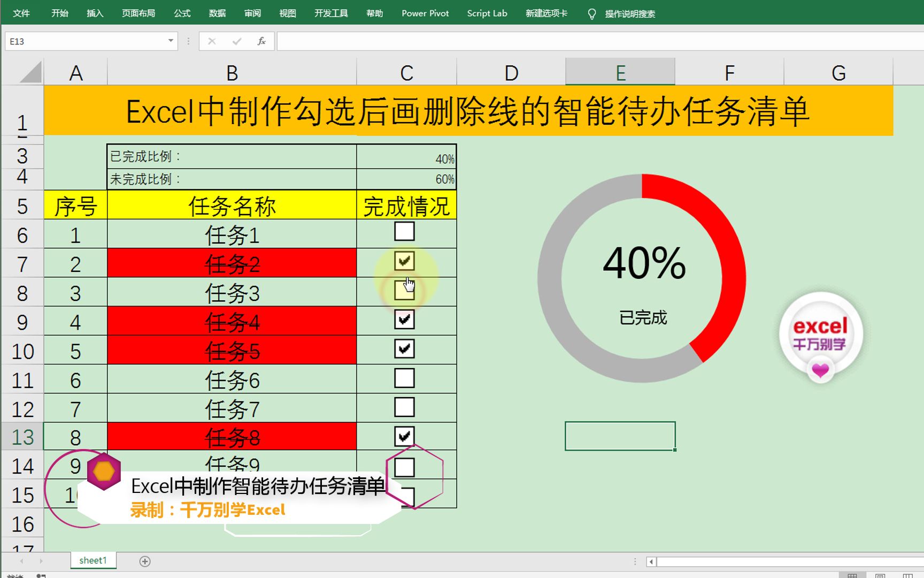This screenshot has width=924, height=578.
Task: Check the checkbox for 任务6
Action: coord(404,378)
